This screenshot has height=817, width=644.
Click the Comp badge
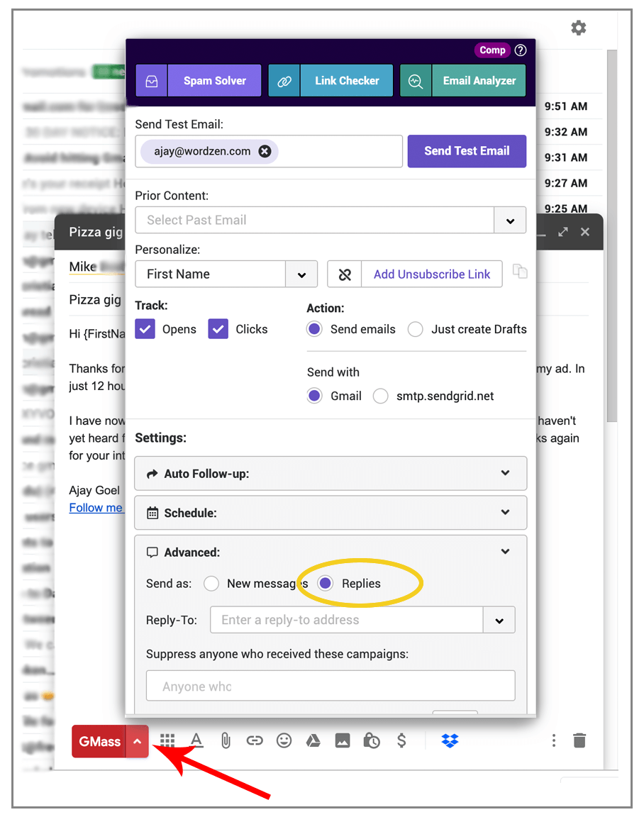coord(492,50)
